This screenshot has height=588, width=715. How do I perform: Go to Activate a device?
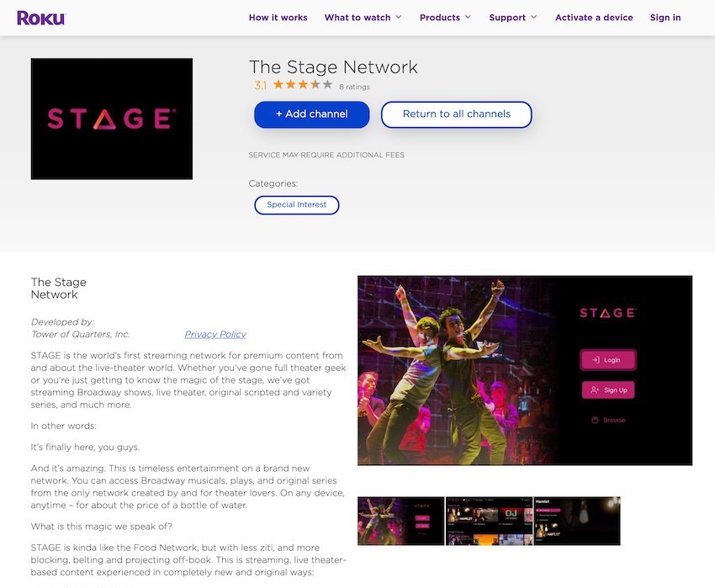(x=594, y=18)
